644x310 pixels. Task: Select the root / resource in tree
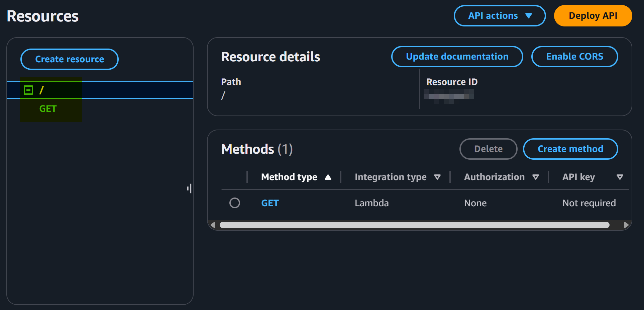[x=41, y=90]
